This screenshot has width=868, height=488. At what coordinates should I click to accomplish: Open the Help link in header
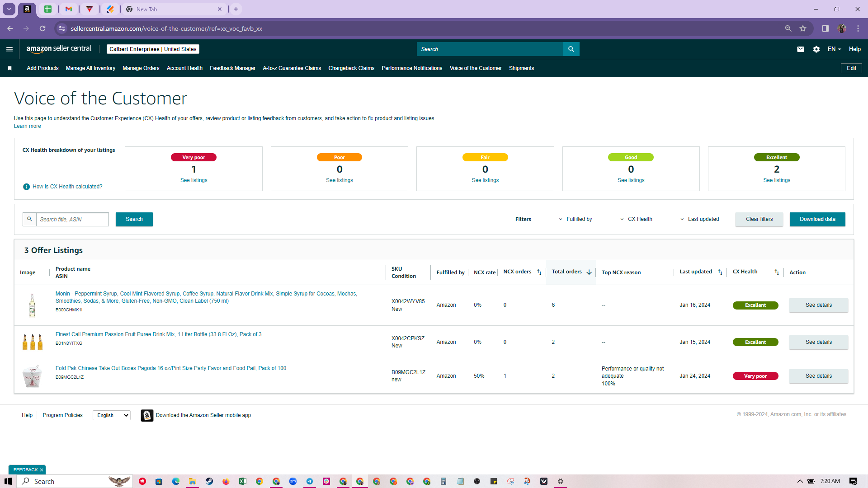click(854, 49)
